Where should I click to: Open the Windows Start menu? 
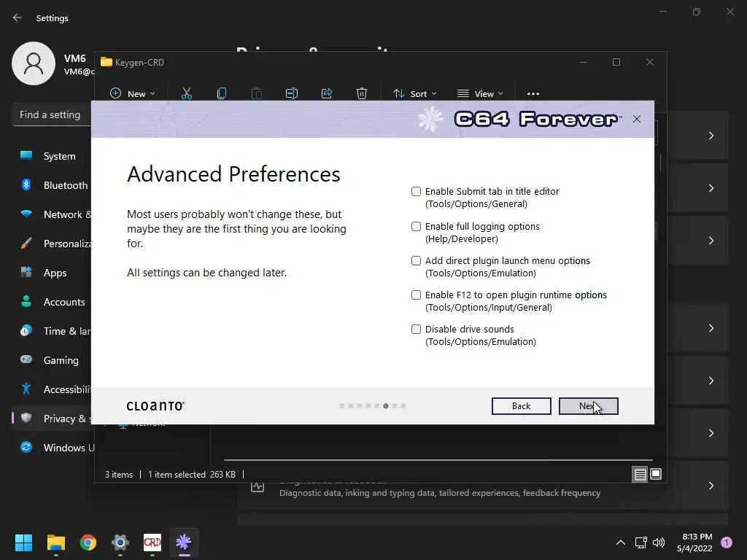click(x=23, y=542)
